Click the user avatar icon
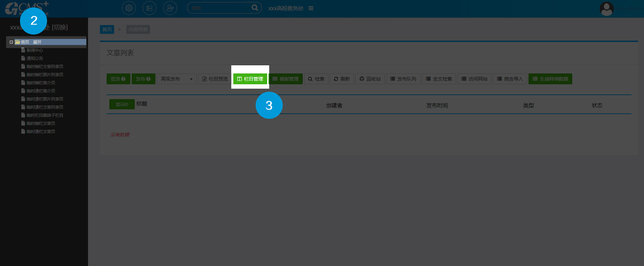 pos(606,8)
